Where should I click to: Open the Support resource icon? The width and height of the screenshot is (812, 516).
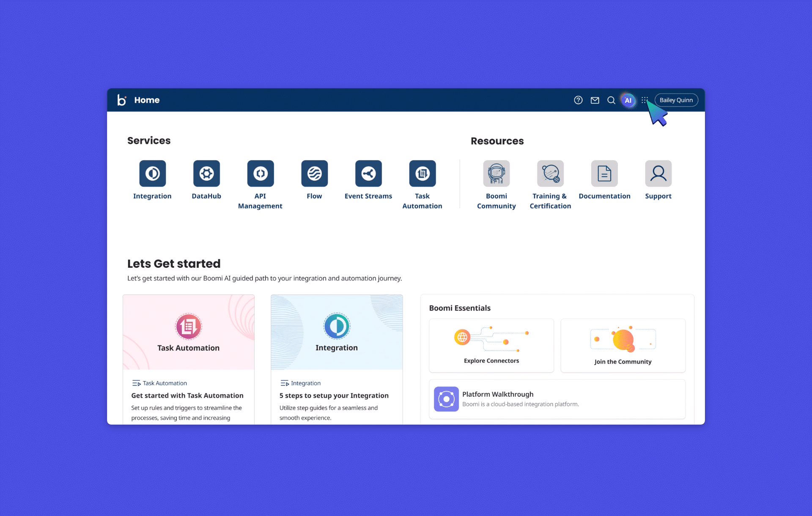click(x=658, y=173)
